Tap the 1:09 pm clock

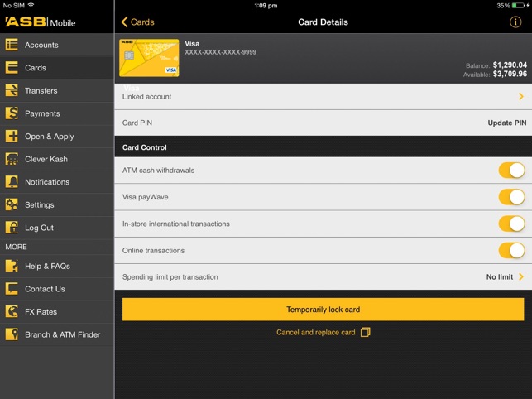pos(266,6)
